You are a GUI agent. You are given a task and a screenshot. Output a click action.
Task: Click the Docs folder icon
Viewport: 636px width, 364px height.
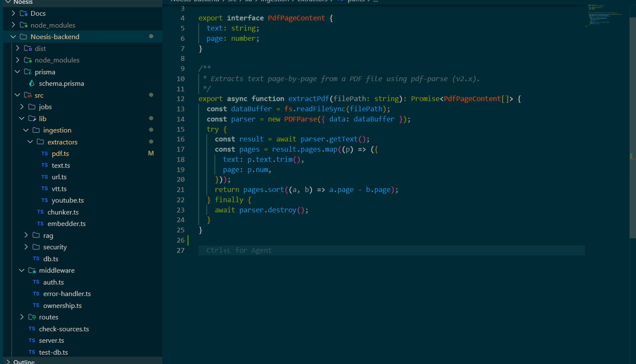pyautogui.click(x=23, y=13)
